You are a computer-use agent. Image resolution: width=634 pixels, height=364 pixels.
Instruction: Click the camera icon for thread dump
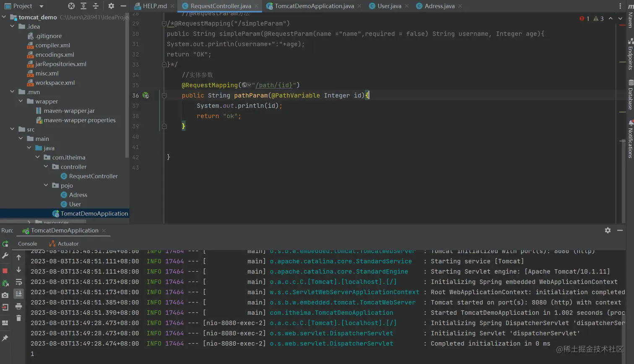click(5, 295)
